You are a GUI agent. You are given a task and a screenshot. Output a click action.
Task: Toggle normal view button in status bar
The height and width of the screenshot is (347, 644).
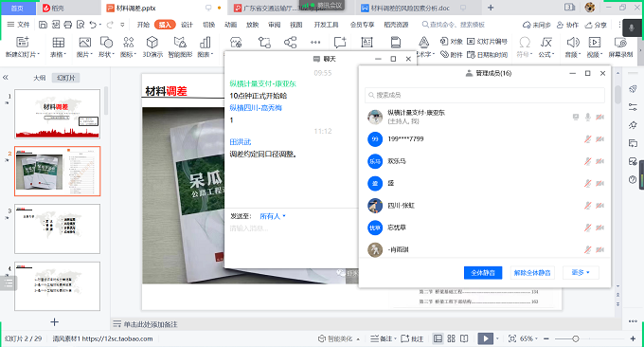pos(438,338)
